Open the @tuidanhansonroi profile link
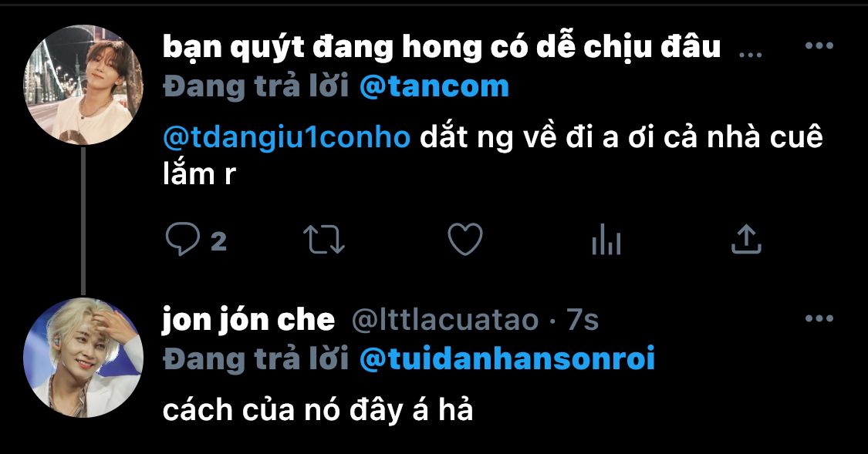The width and height of the screenshot is (868, 454). pyautogui.click(x=507, y=358)
